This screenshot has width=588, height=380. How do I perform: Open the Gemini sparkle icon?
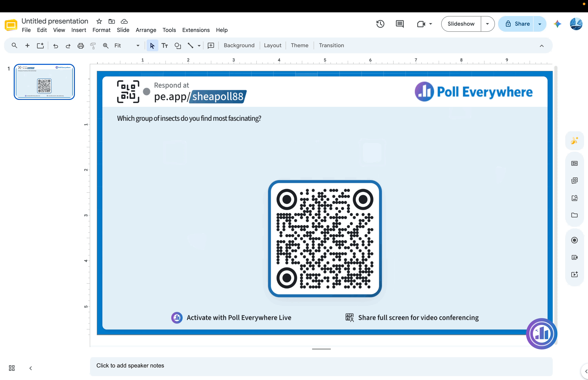tap(557, 24)
